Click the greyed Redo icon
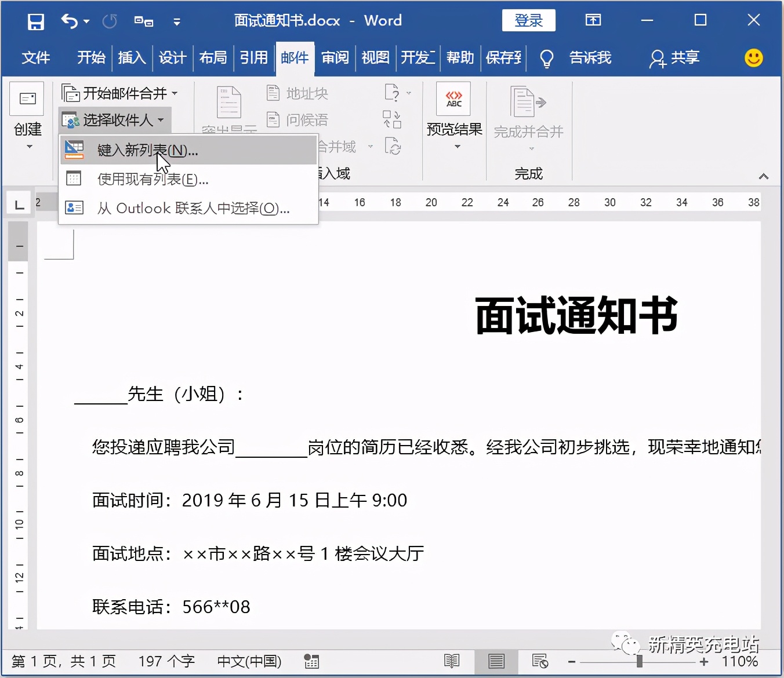The image size is (784, 678). [x=110, y=21]
